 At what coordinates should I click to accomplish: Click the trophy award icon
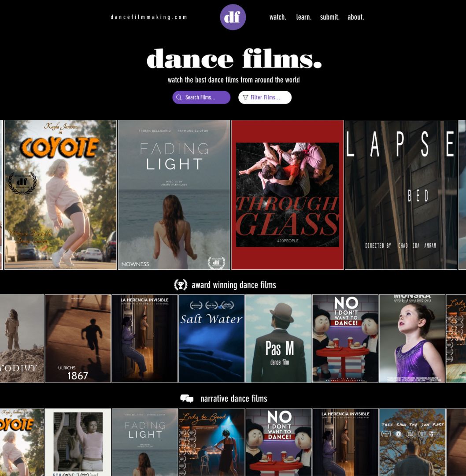click(181, 285)
